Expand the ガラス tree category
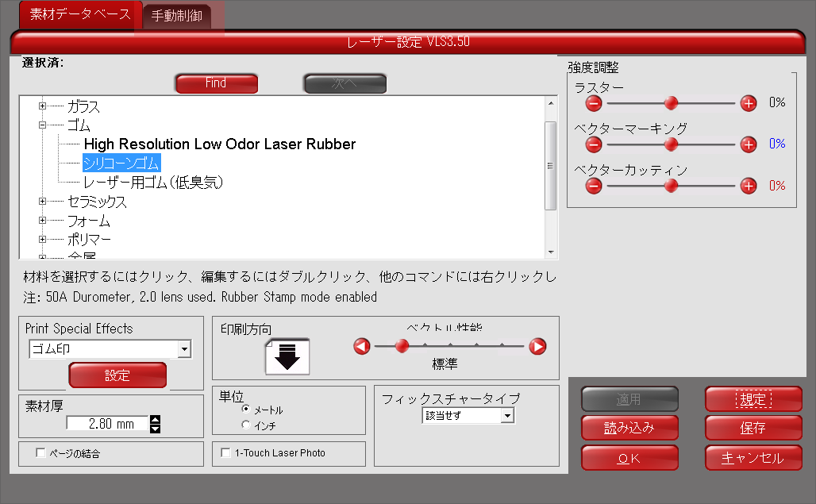The image size is (816, 504). [x=43, y=106]
